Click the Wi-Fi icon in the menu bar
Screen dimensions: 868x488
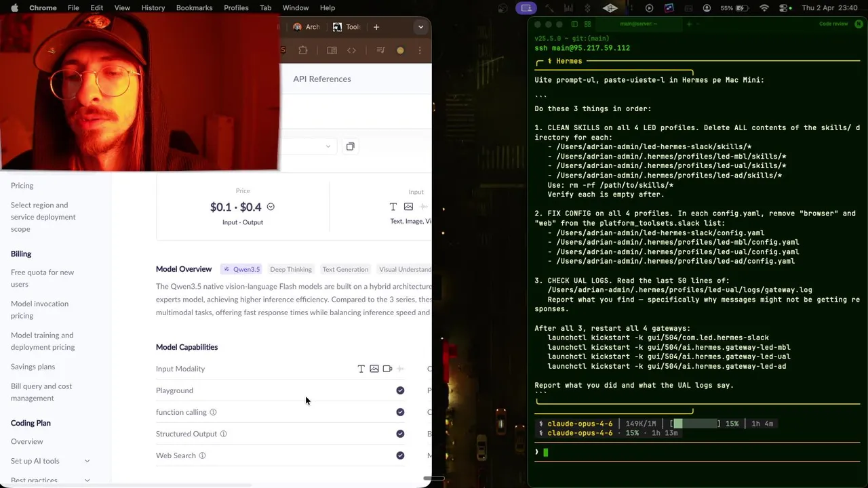[764, 8]
